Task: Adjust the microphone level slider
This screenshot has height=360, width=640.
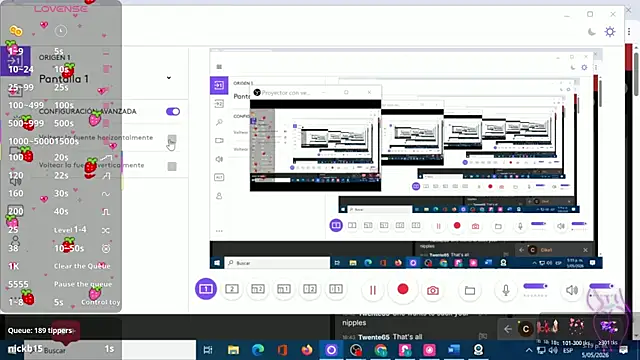Action: coord(535,287)
